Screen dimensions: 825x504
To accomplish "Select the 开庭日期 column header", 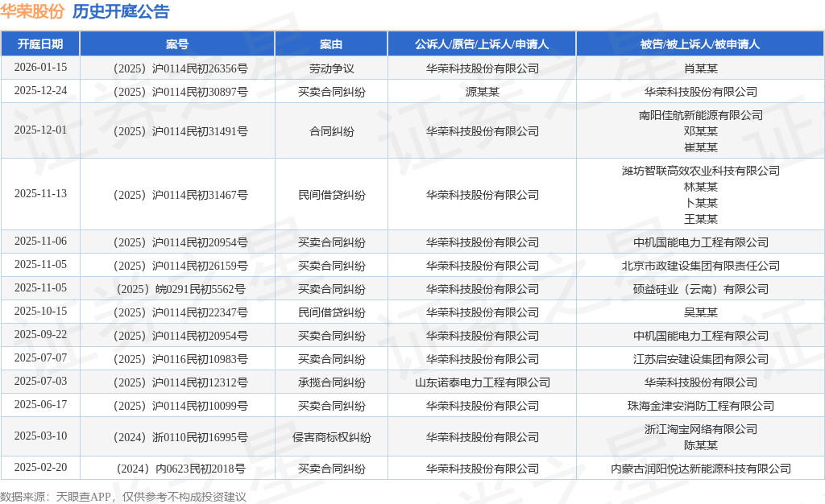I will coord(40,44).
